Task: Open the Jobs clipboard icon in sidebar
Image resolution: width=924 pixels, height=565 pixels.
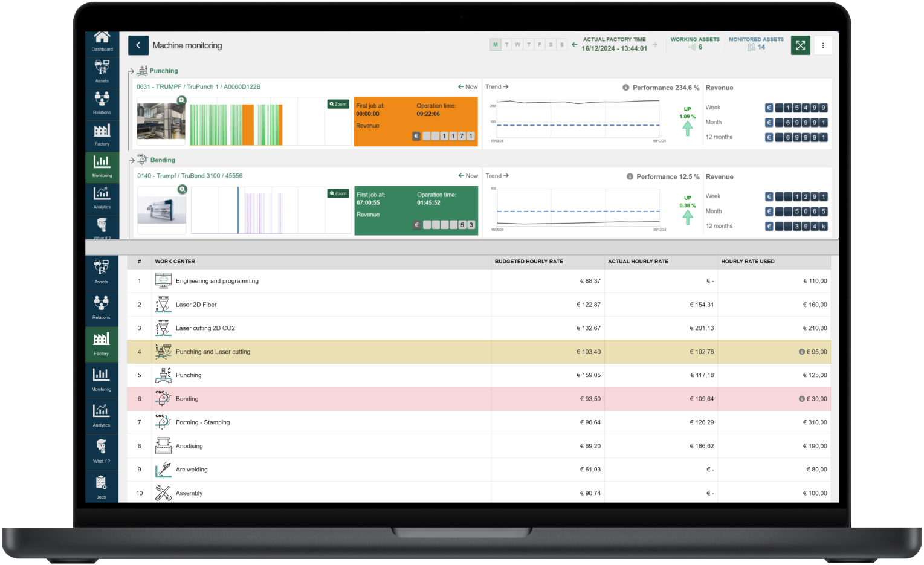Action: 101,486
